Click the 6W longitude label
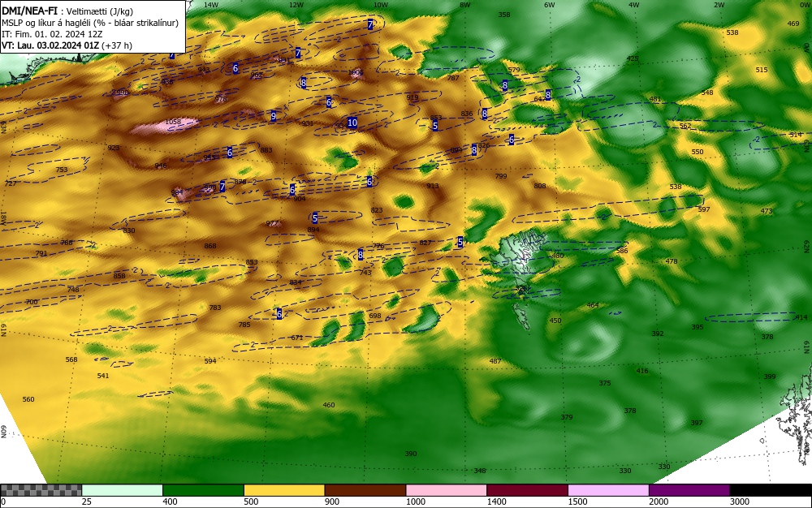812x508 pixels. tap(550, 5)
